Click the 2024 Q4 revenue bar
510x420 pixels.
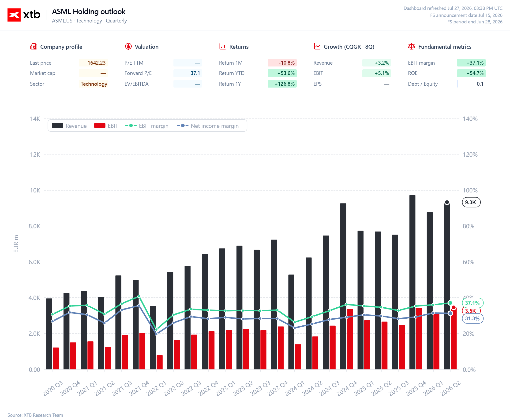click(x=343, y=287)
